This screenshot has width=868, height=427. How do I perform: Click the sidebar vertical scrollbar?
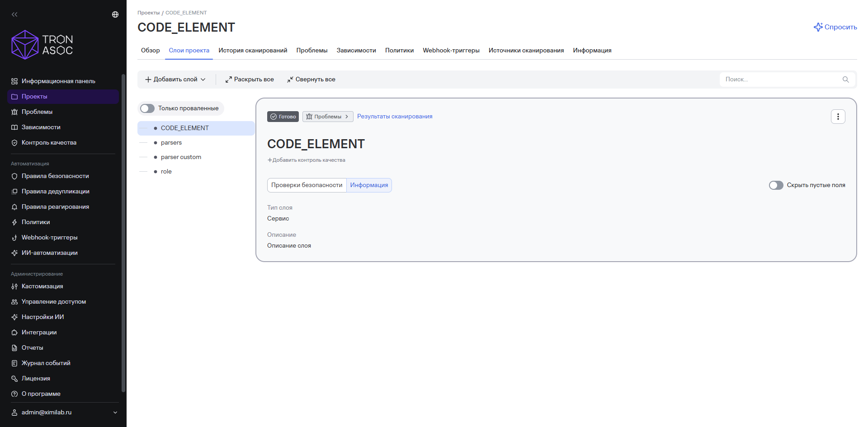123,233
